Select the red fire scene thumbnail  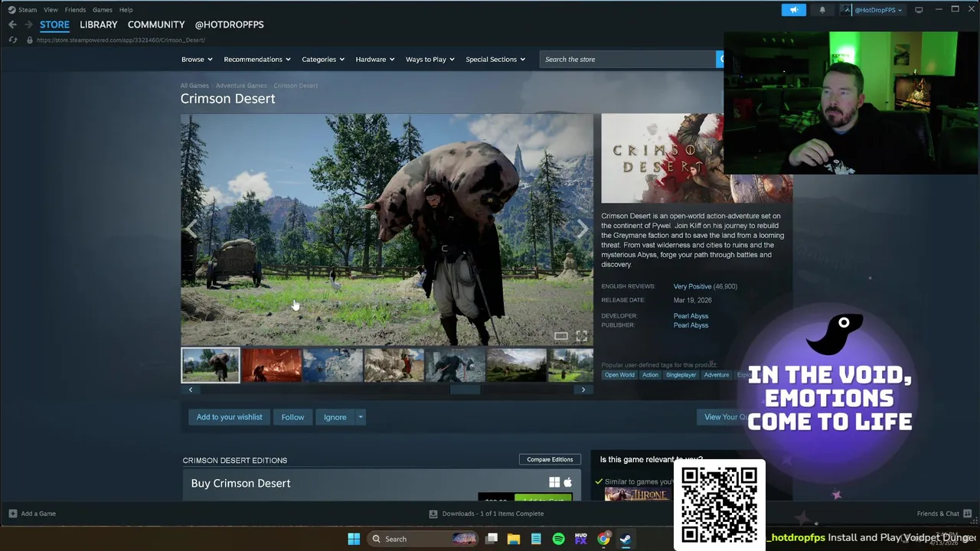272,365
